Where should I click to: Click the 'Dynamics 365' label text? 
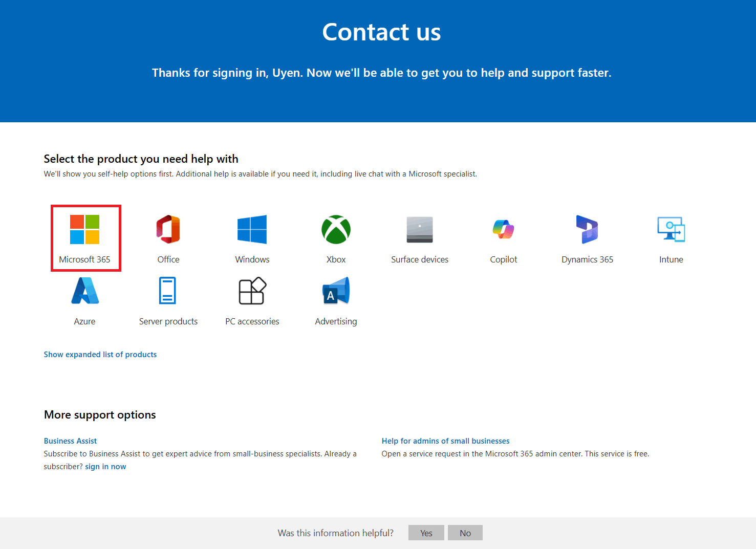click(587, 259)
